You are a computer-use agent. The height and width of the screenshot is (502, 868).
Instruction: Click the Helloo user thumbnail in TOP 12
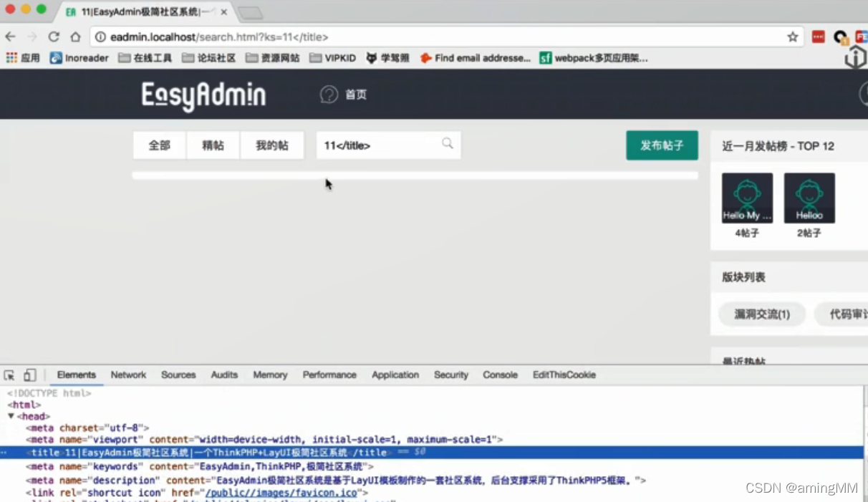(x=809, y=198)
